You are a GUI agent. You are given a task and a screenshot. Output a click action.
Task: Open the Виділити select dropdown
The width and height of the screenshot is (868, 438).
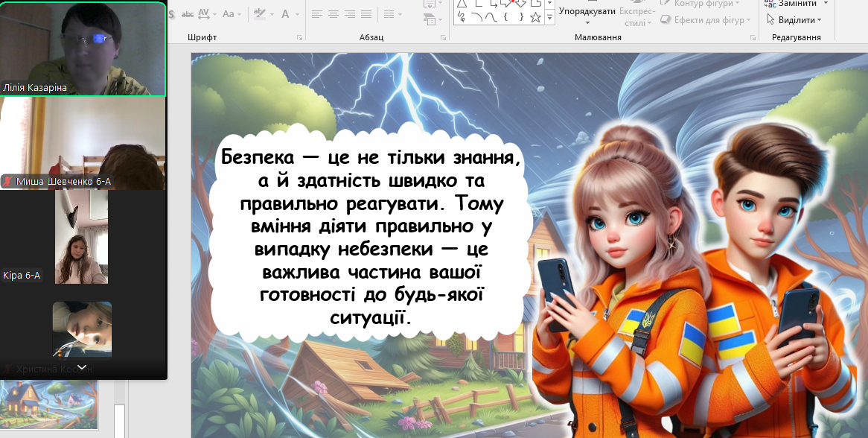pos(800,20)
